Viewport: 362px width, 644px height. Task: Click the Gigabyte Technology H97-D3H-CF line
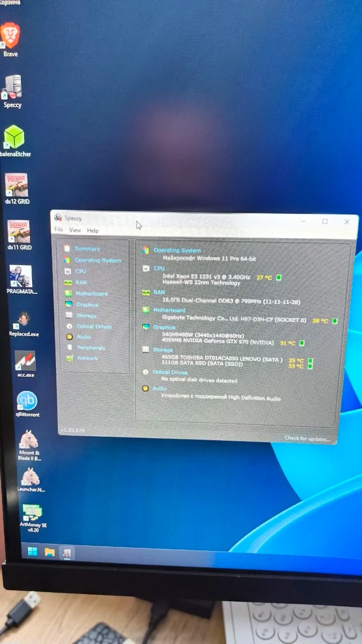234,320
